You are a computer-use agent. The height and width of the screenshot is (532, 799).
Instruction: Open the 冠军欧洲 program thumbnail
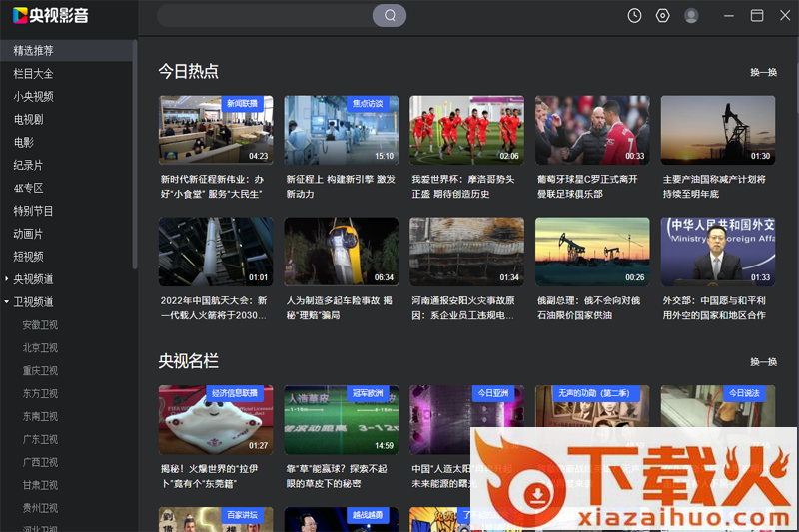342,419
